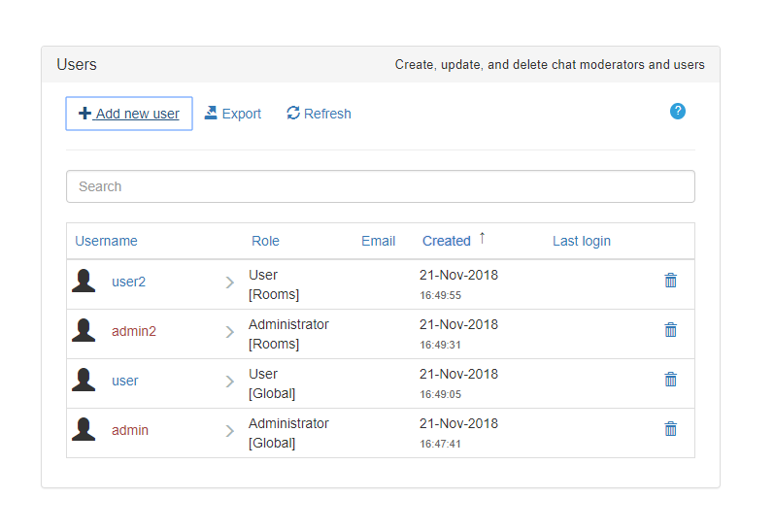Delete the admin account via trash icon
The height and width of the screenshot is (532, 774).
pyautogui.click(x=670, y=429)
